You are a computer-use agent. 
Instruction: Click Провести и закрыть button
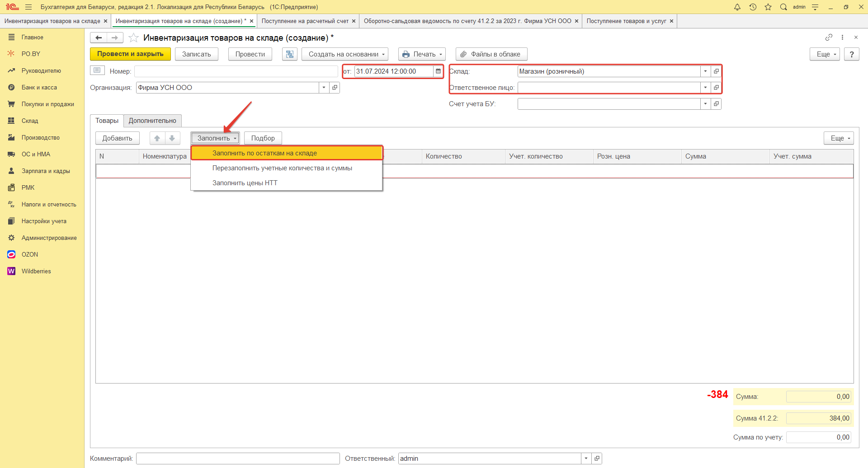[130, 54]
